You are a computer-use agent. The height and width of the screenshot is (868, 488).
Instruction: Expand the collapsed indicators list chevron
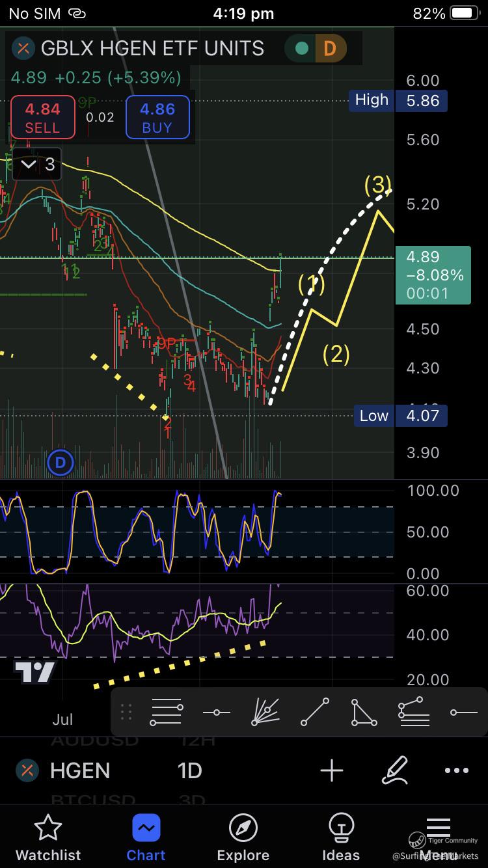(x=37, y=165)
